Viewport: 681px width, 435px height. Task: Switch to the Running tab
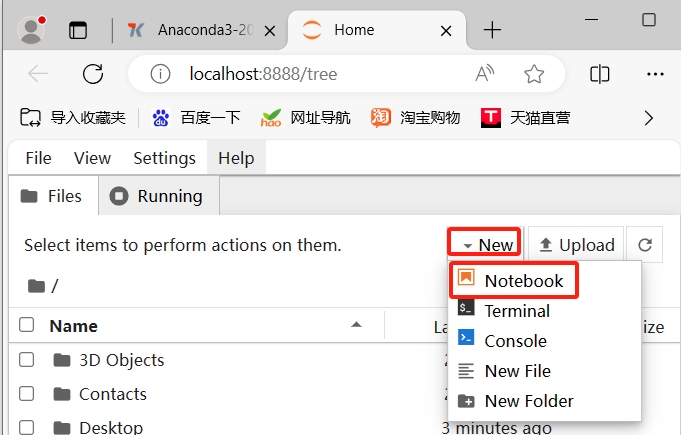159,196
